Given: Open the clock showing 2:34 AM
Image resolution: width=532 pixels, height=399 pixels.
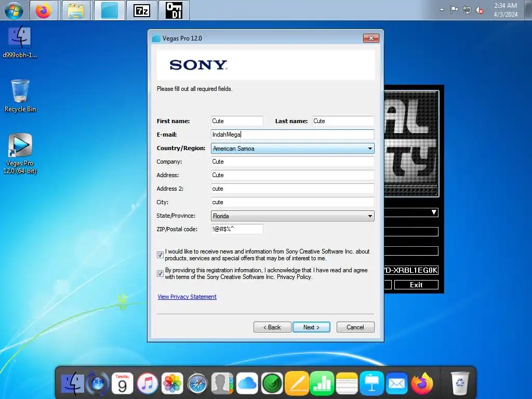Looking at the screenshot, I should pos(505,10).
